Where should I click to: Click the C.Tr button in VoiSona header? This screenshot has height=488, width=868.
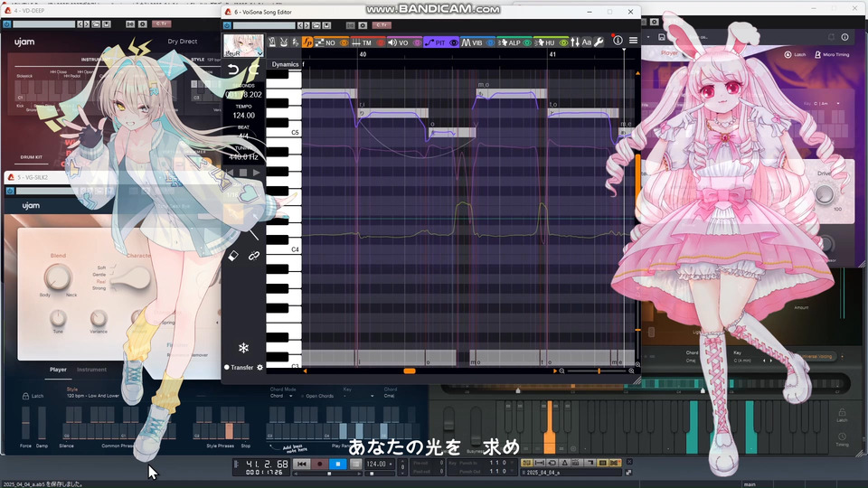(382, 25)
